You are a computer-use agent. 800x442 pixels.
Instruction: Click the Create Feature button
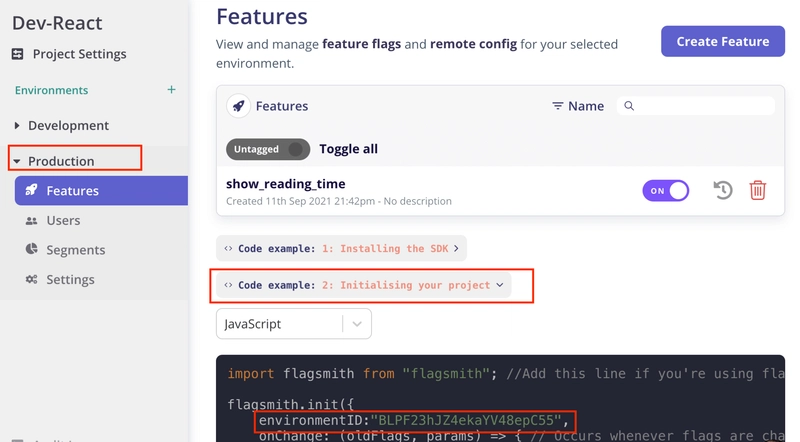point(723,41)
